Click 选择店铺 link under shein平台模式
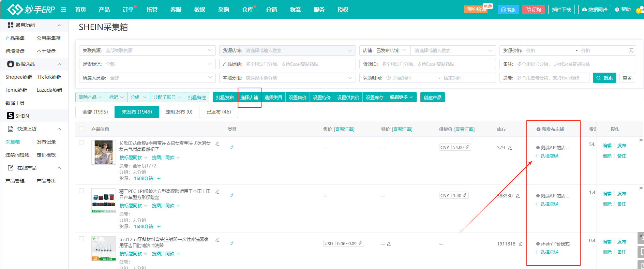Image resolution: width=644 pixels, height=269 pixels. point(547,252)
